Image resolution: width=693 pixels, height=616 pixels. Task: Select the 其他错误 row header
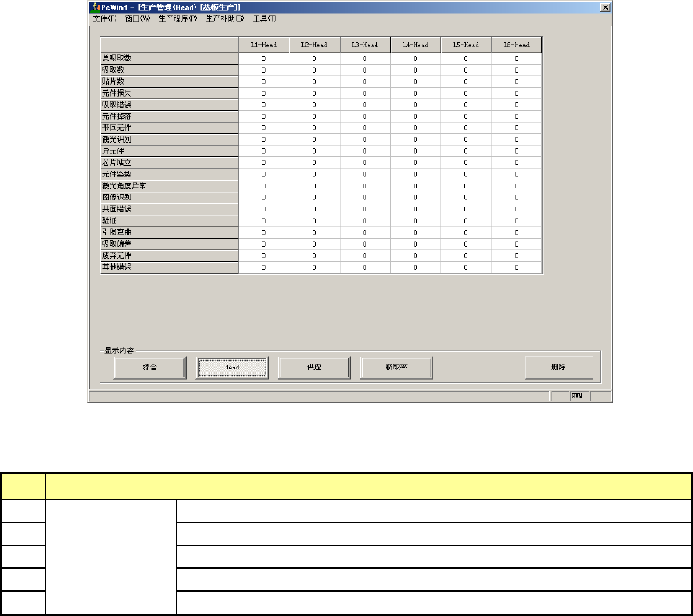tap(170, 267)
